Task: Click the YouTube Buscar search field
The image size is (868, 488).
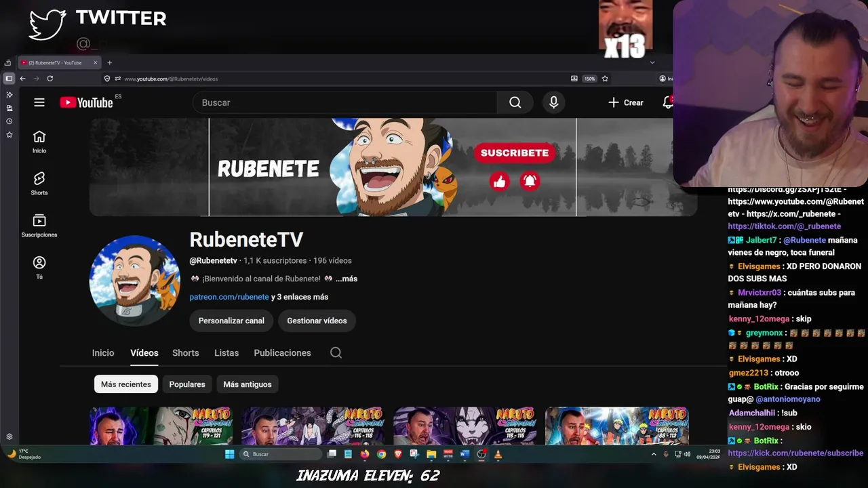Action: 345,102
